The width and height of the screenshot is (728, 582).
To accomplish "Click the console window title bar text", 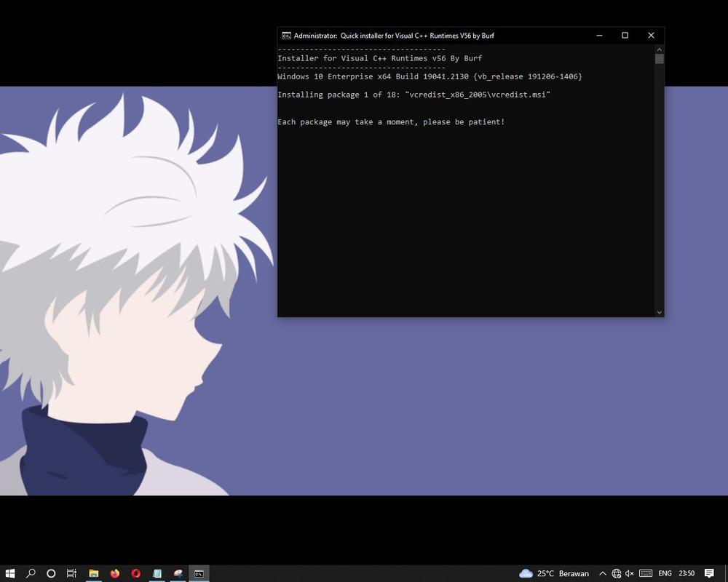I will 394,36.
